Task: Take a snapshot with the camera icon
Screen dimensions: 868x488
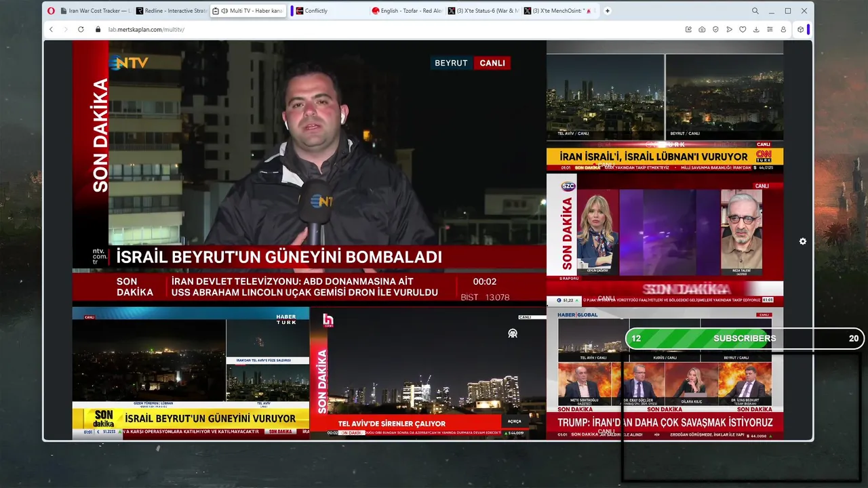Action: pos(702,30)
